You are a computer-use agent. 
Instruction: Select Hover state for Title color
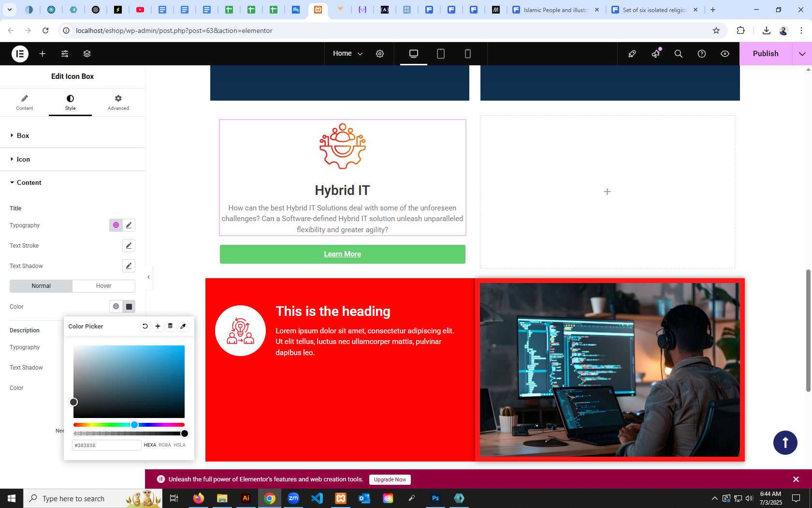pos(103,286)
